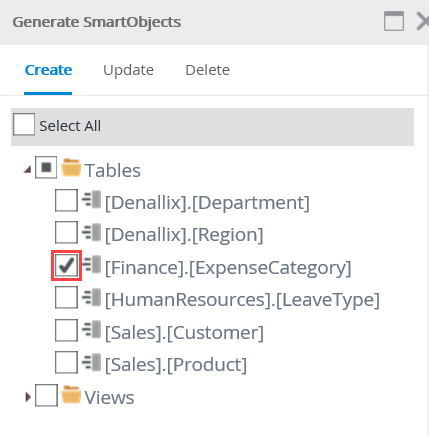Image resolution: width=429 pixels, height=436 pixels.
Task: Check the [Sales].[Customer] checkbox
Action: point(66,330)
